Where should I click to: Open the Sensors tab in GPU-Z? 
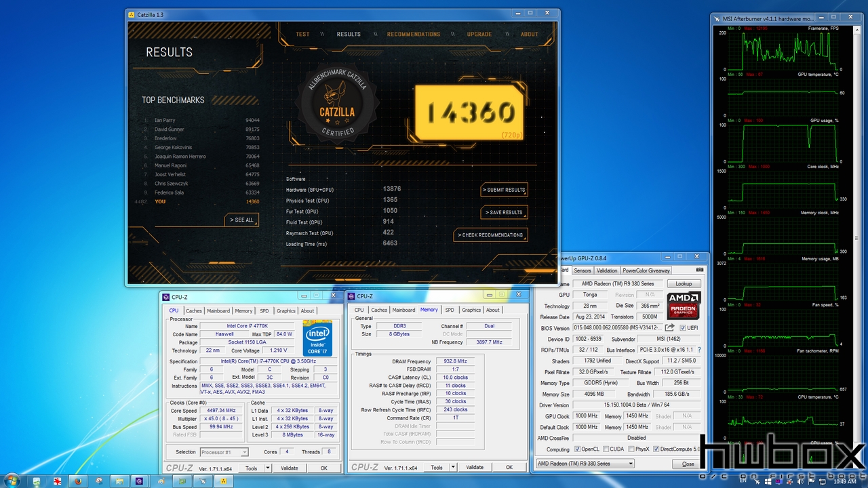pyautogui.click(x=583, y=270)
